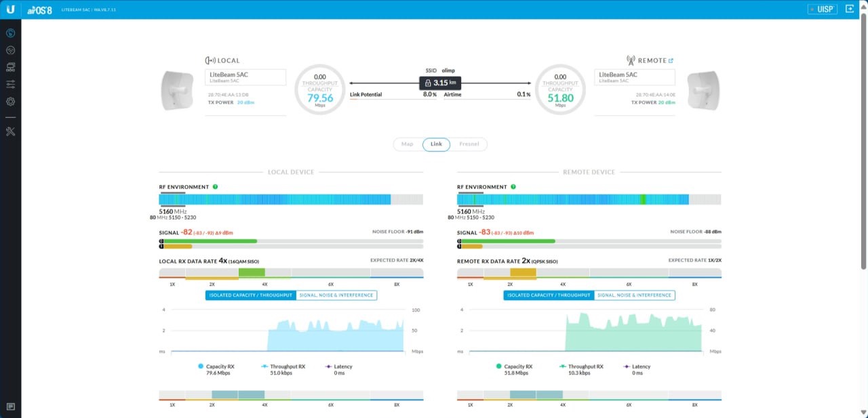Screen dimensions: 868x418
Task: Click remote TX power 20 dBm value
Action: (667, 102)
